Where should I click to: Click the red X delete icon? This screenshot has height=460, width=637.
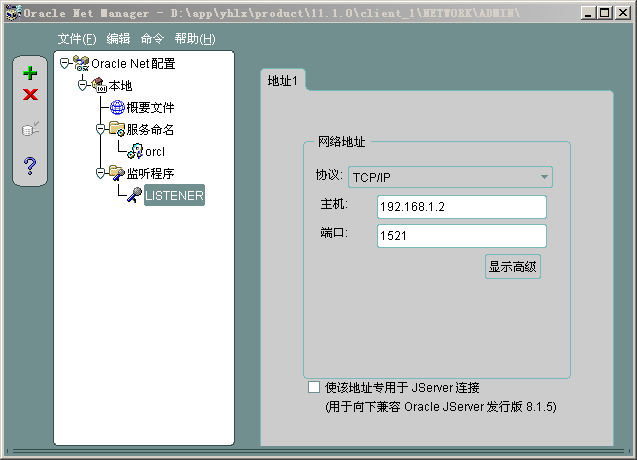30,95
